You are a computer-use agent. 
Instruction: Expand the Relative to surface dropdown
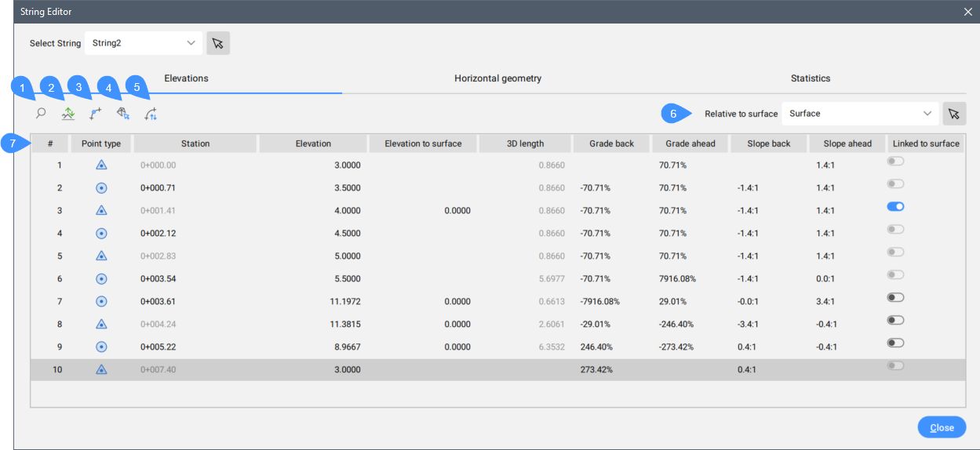[860, 114]
